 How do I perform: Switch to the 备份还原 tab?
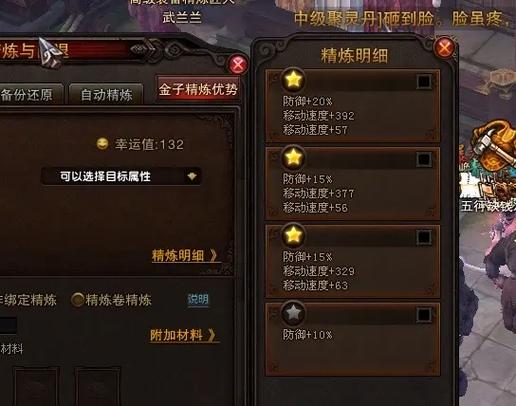pos(30,95)
